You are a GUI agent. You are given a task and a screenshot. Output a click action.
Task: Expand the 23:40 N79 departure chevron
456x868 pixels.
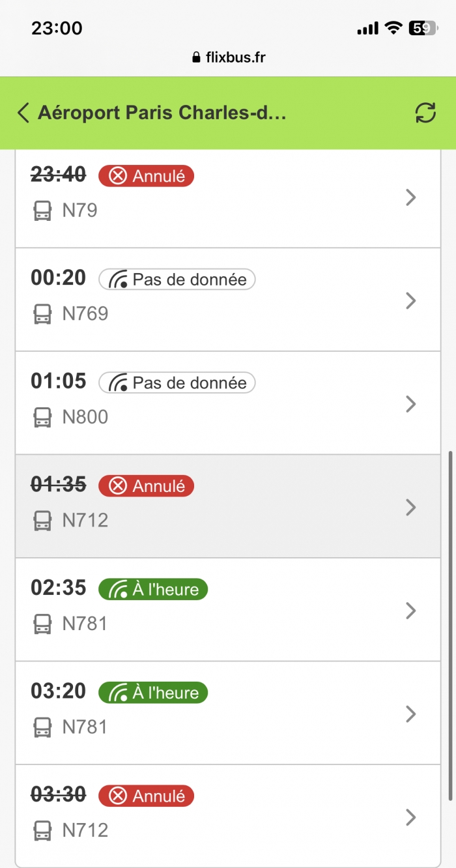410,197
